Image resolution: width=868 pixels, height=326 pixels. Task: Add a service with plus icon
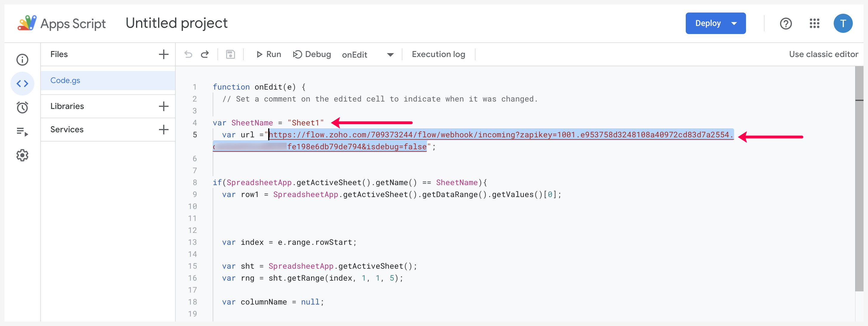(x=163, y=130)
